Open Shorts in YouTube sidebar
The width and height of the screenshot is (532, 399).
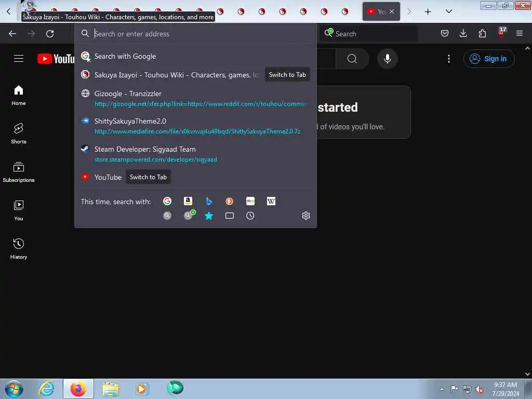19,134
